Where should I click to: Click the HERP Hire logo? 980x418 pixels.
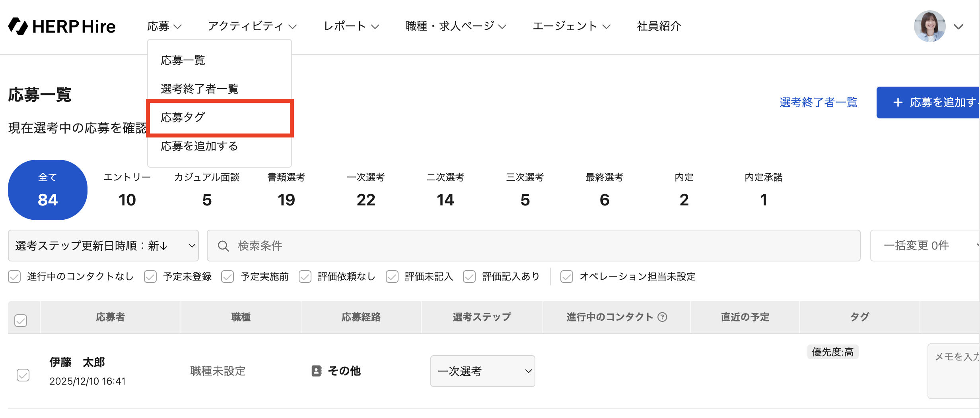pos(62,26)
